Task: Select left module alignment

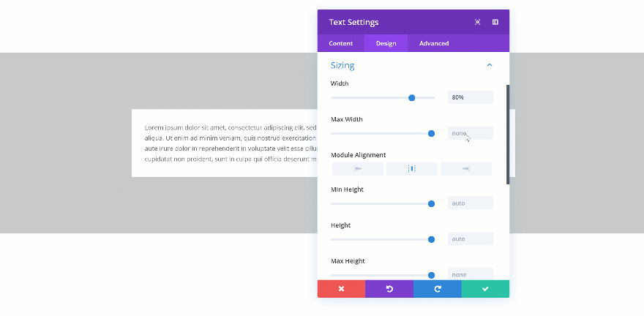Action: (358, 169)
